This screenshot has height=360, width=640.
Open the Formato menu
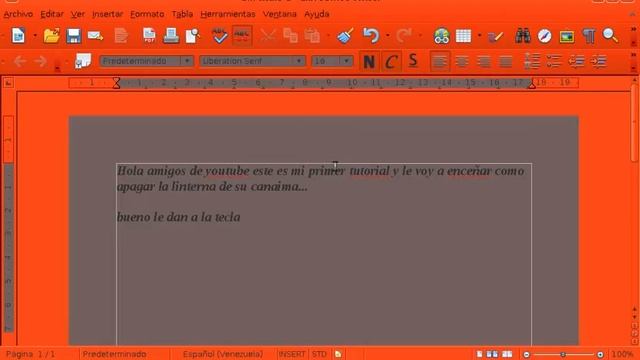(x=147, y=14)
